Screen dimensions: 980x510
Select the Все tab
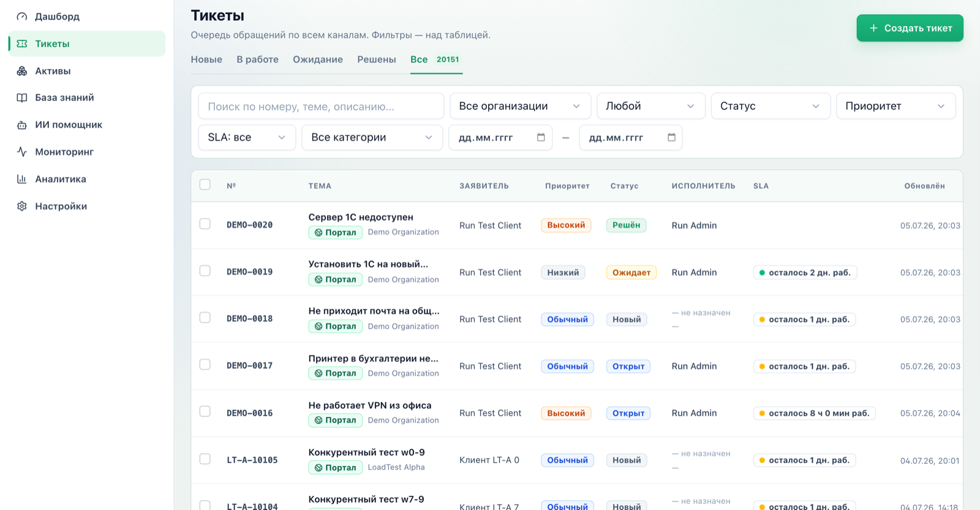click(x=436, y=59)
